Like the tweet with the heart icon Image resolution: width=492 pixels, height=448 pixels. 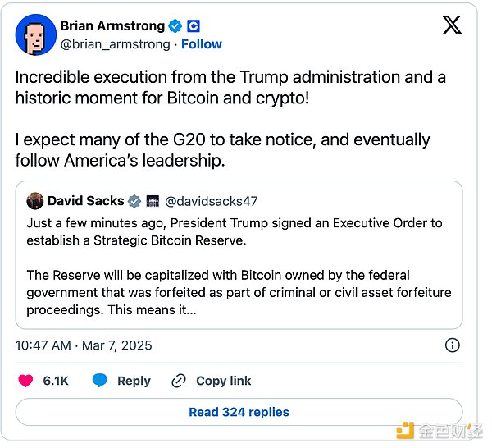pos(26,381)
